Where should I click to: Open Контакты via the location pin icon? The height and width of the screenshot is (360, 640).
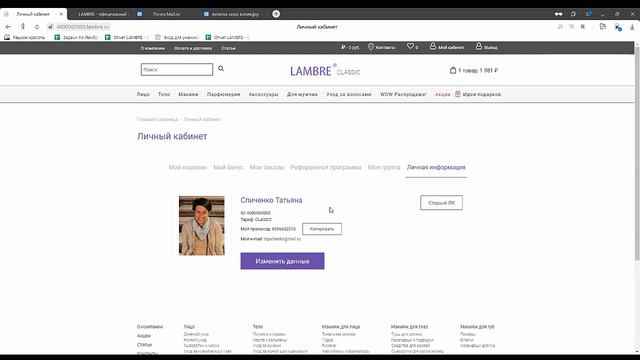[x=371, y=47]
